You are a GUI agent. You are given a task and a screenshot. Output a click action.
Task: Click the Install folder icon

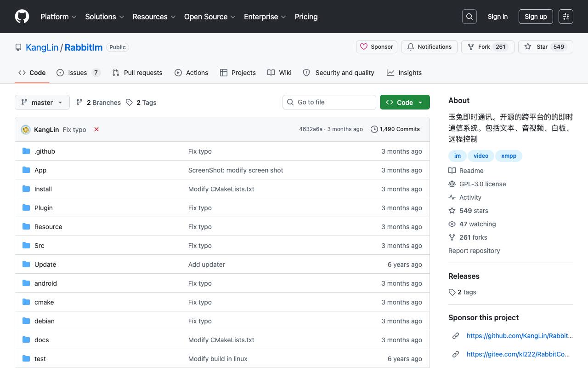tap(26, 189)
